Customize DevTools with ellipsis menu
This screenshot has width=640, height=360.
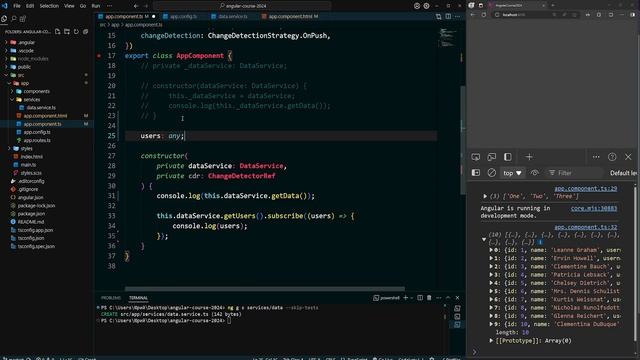596,157
